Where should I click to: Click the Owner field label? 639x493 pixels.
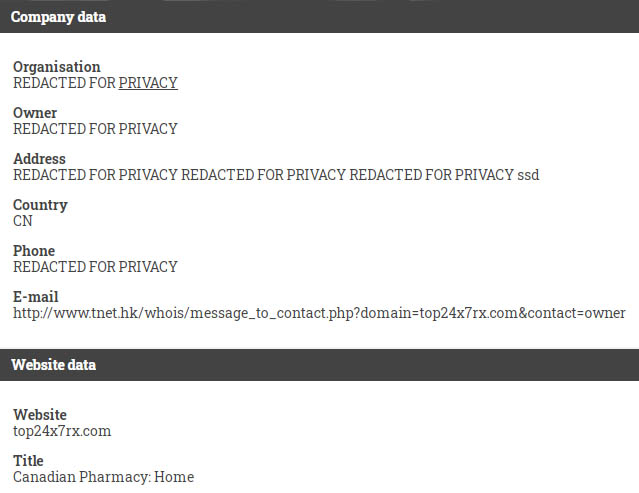pos(35,113)
